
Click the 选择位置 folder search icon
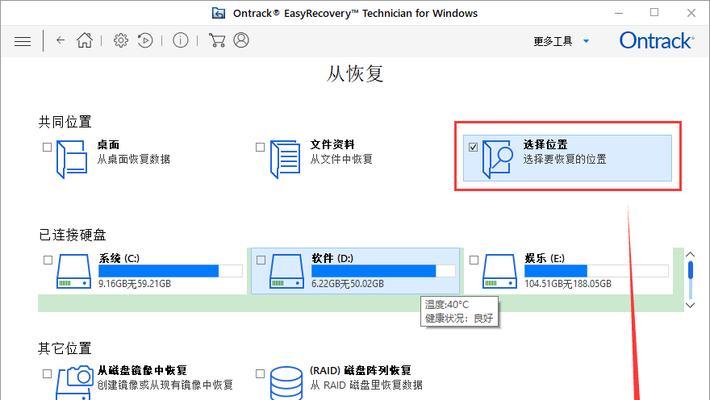pyautogui.click(x=497, y=159)
